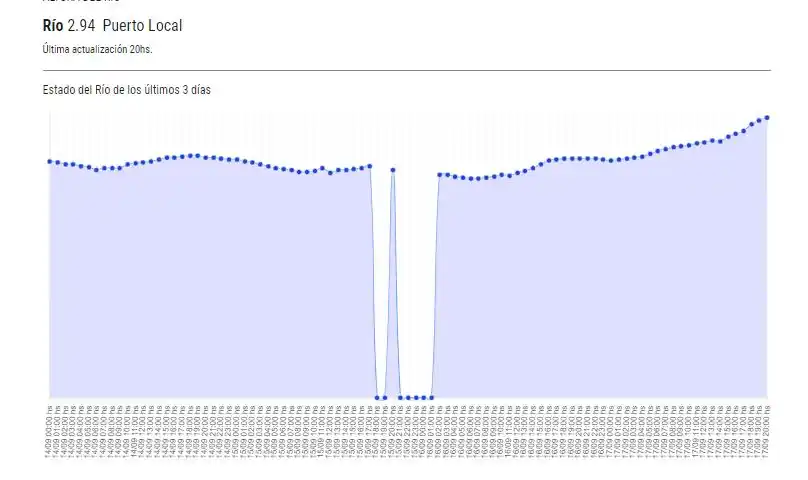The height and width of the screenshot is (480, 808).
Task: Select the isolated spike point mid-chart
Action: [x=393, y=170]
